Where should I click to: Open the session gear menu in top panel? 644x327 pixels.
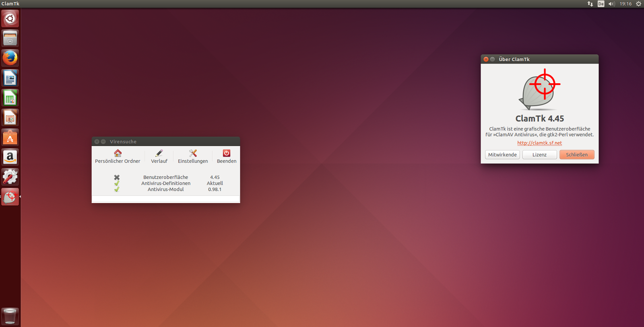[x=638, y=4]
